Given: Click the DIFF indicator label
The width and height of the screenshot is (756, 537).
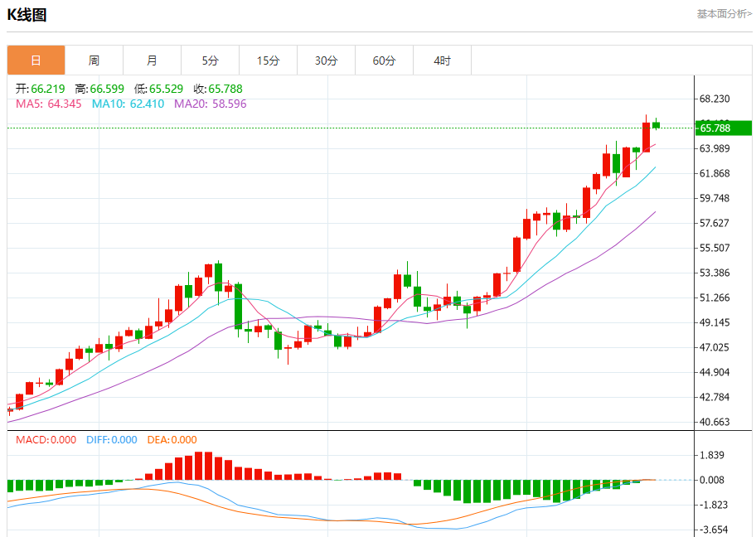Looking at the screenshot, I should click(x=111, y=440).
